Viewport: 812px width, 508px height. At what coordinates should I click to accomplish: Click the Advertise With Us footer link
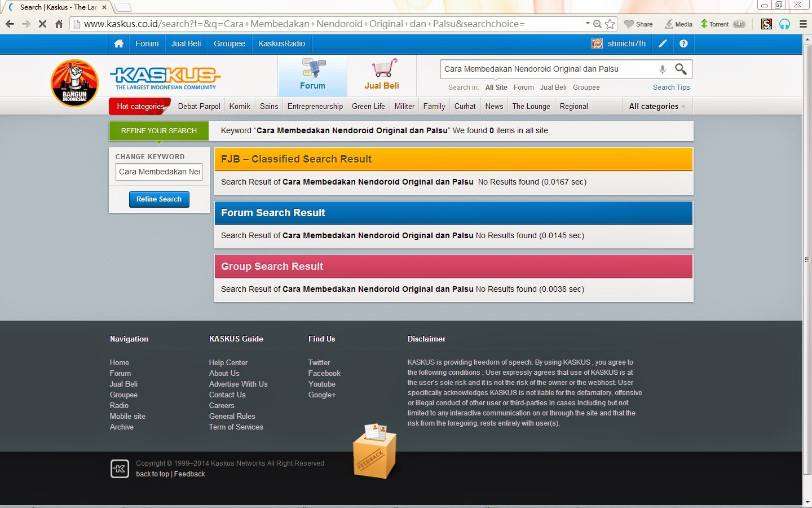[x=239, y=384]
